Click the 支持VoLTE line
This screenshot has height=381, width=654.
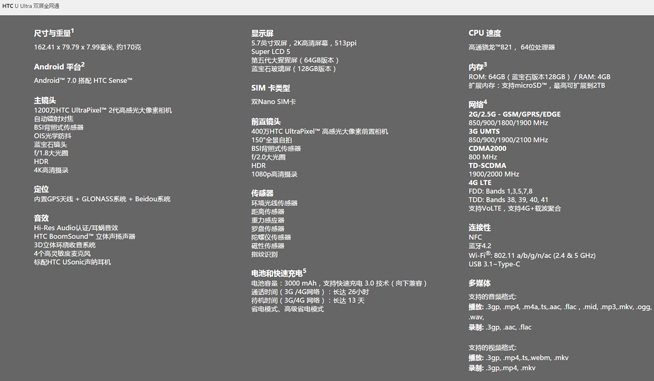(514, 209)
